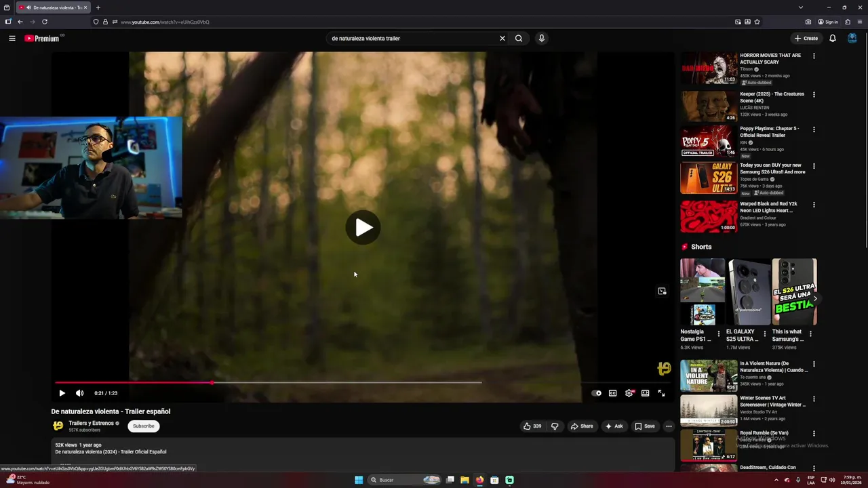868x488 pixels.
Task: Open options for Warped Black and Red video
Action: [814, 205]
